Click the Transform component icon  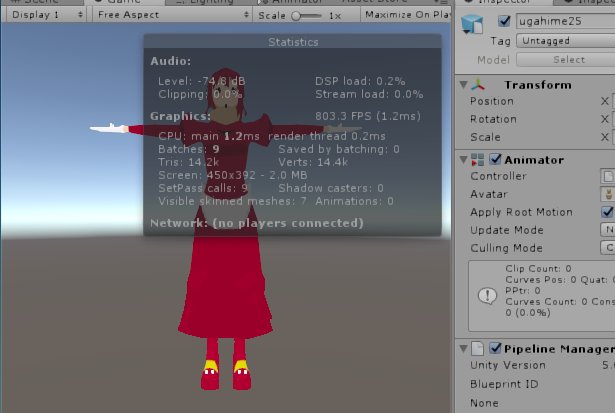coord(478,85)
